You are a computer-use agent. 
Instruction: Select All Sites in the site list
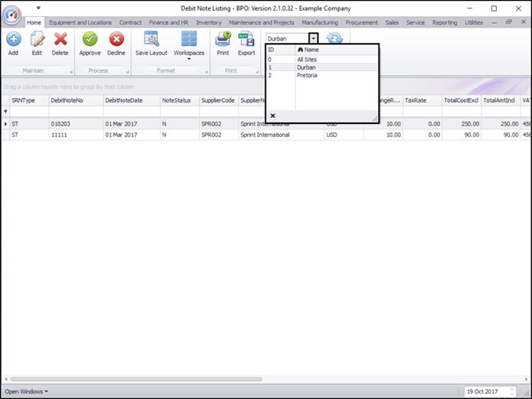click(x=322, y=60)
